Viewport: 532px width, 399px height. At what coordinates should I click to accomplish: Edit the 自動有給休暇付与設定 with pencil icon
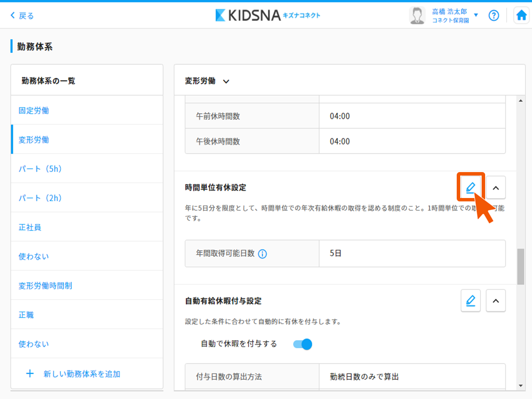pos(471,301)
